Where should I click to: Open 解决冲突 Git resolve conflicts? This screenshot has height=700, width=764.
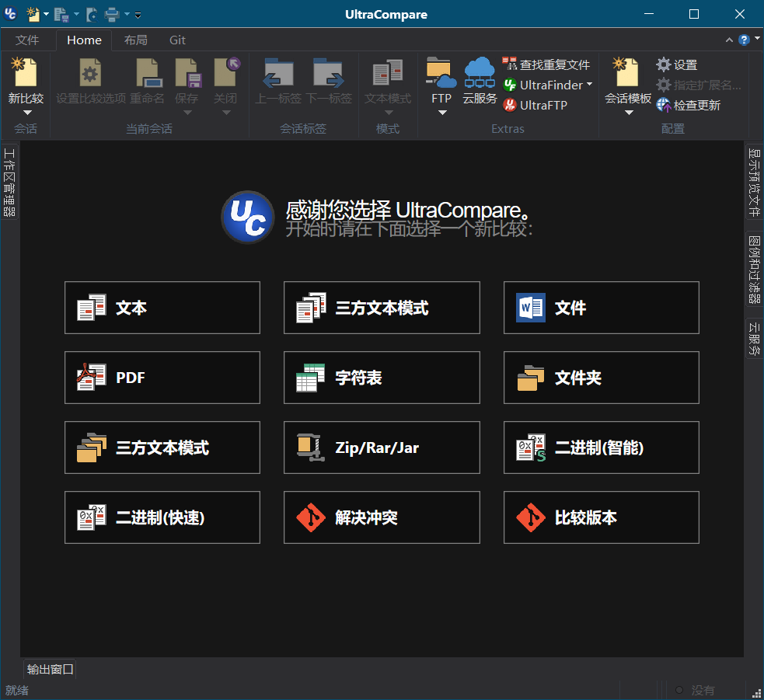click(382, 517)
